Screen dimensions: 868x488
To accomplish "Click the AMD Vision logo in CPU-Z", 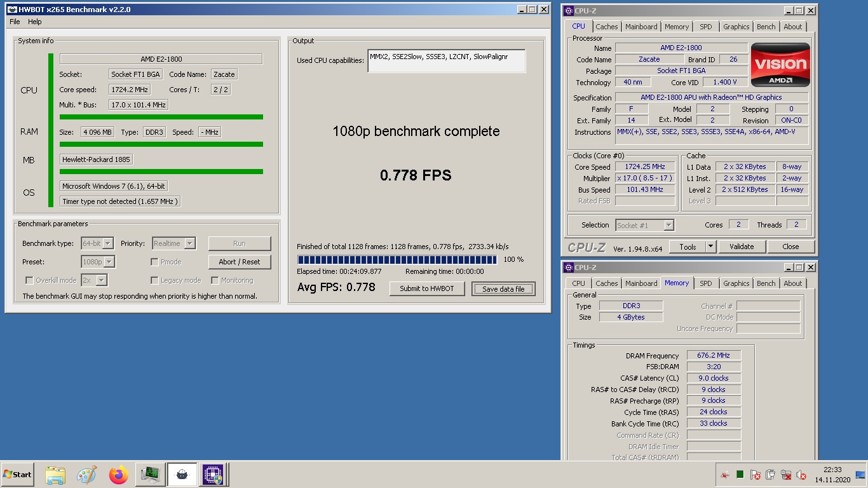I will click(x=780, y=65).
